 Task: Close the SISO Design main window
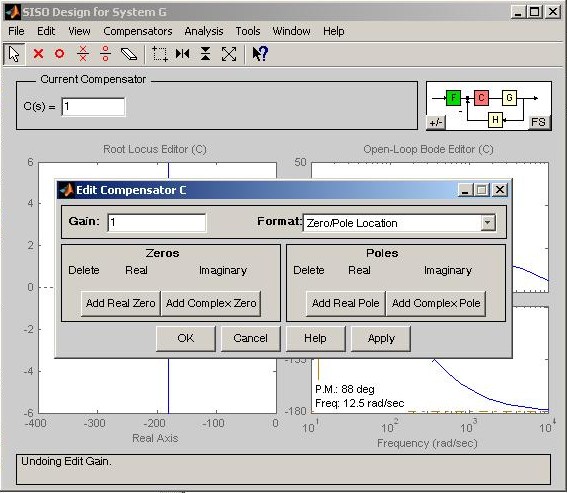click(x=553, y=12)
